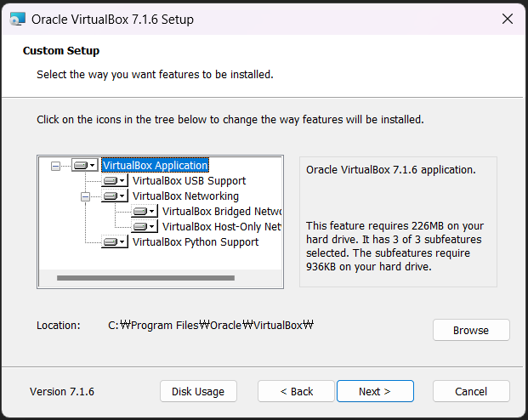Select the VirtualBox Application tree item

pyautogui.click(x=155, y=166)
